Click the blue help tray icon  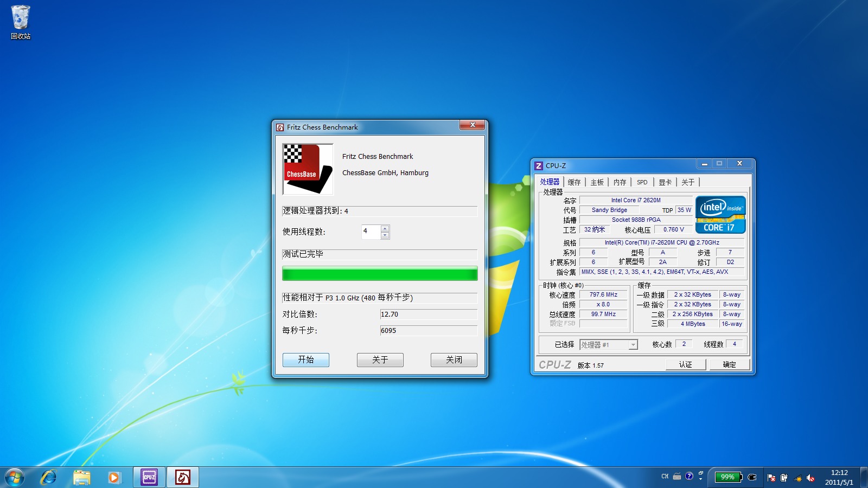(689, 476)
